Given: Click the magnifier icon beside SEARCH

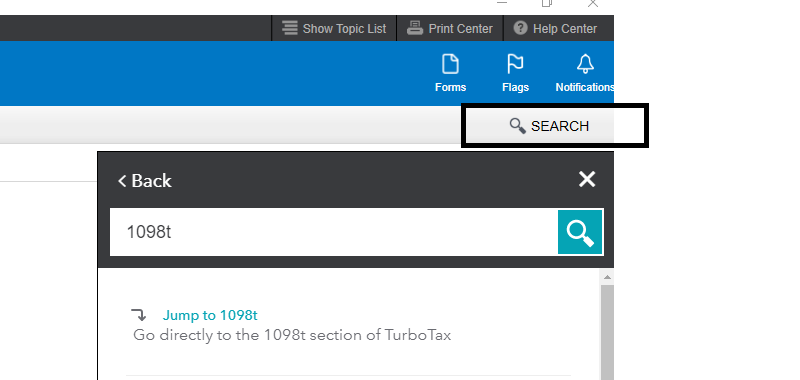Looking at the screenshot, I should [x=517, y=126].
